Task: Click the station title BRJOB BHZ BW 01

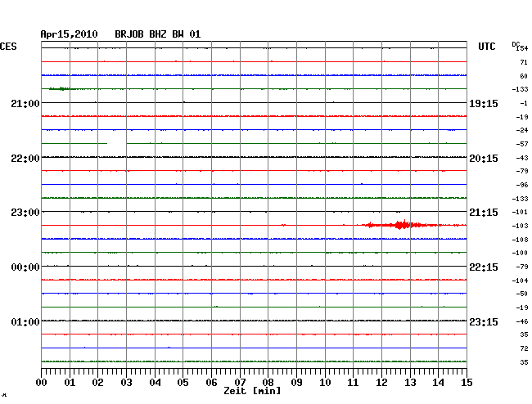Action: click(x=158, y=34)
